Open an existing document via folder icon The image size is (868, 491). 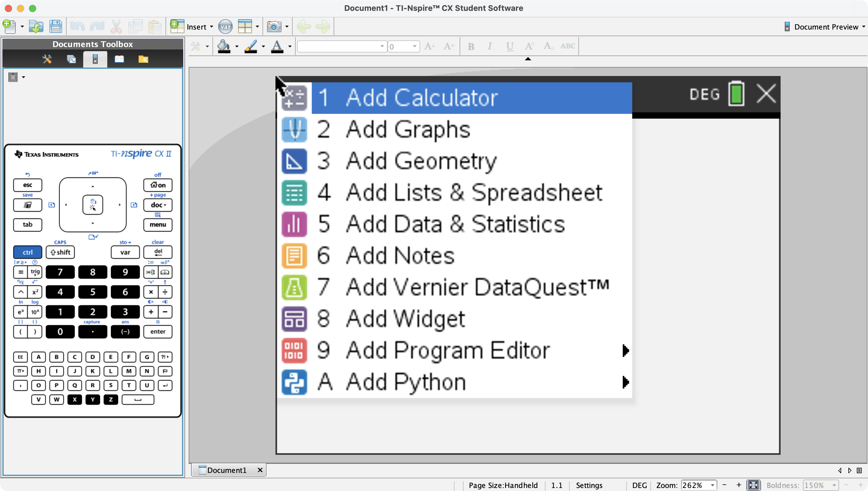pos(36,26)
